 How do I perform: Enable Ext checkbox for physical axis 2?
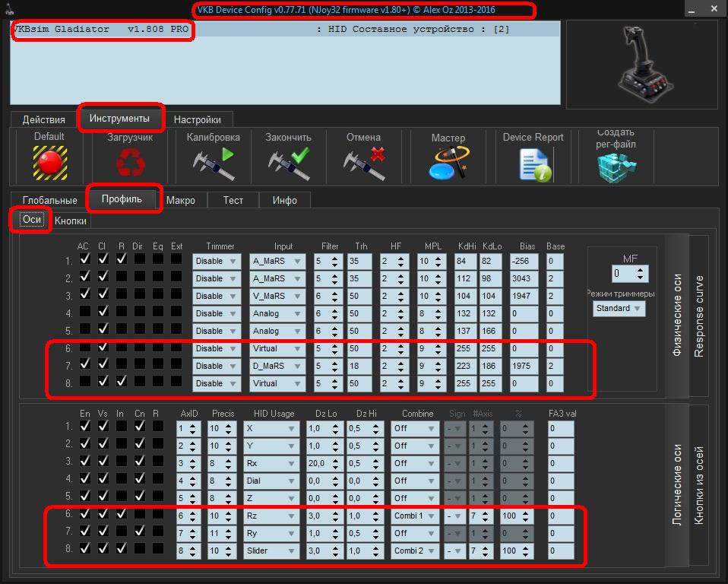[x=176, y=276]
